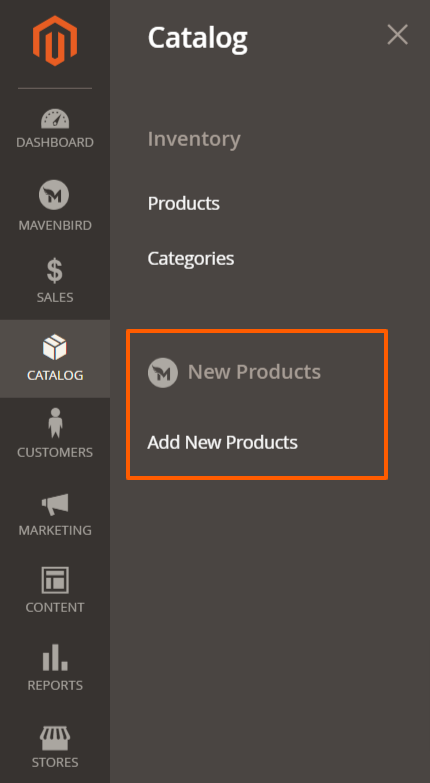The image size is (430, 783).
Task: Click the Mavenbird bird icon in sidebar
Action: (x=54, y=195)
